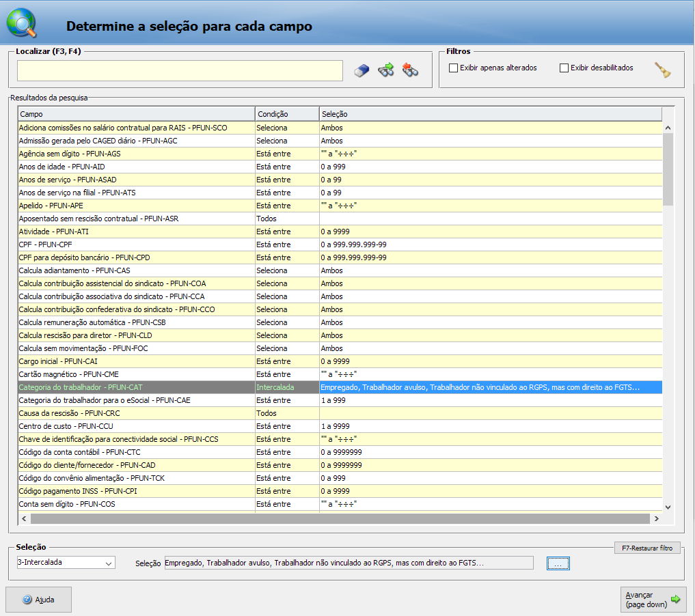Click the green arrow on Avançar
This screenshot has height=616, width=695.
pyautogui.click(x=675, y=599)
